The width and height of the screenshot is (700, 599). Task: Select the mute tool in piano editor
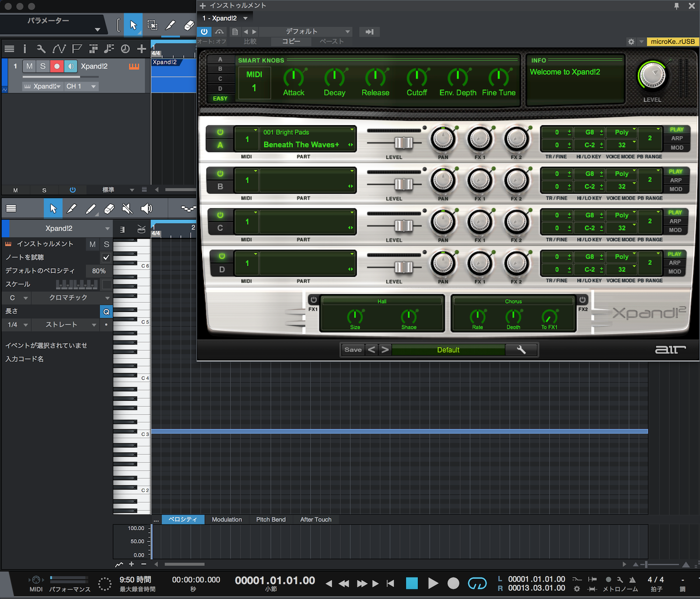click(127, 208)
